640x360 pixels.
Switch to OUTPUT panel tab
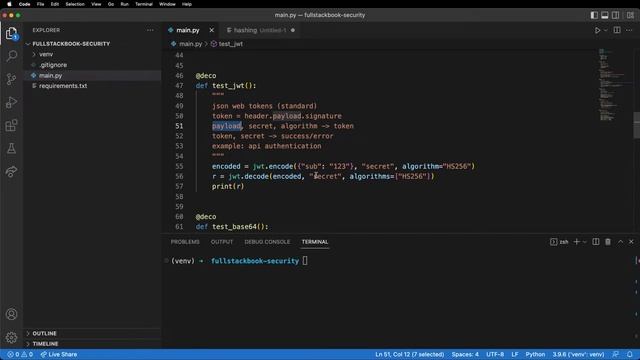[x=222, y=242]
